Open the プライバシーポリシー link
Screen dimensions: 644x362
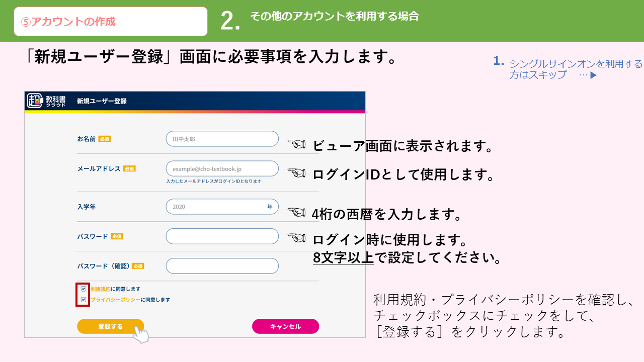(x=115, y=300)
